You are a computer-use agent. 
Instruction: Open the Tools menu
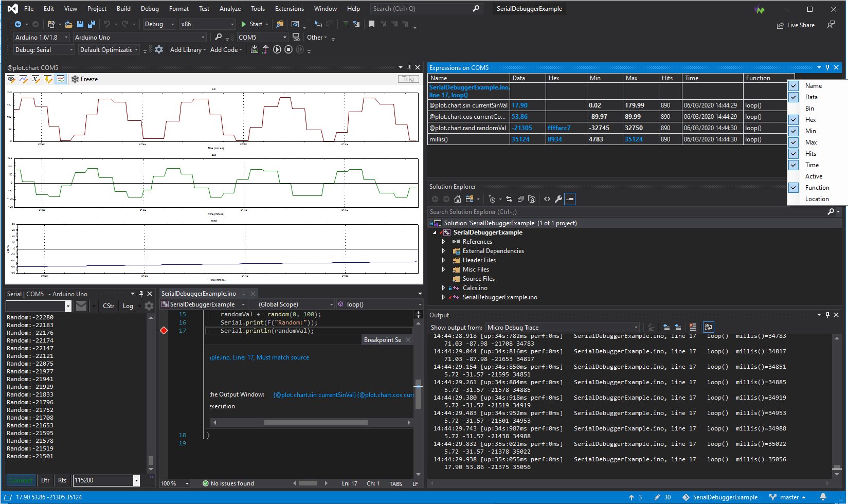pyautogui.click(x=258, y=9)
